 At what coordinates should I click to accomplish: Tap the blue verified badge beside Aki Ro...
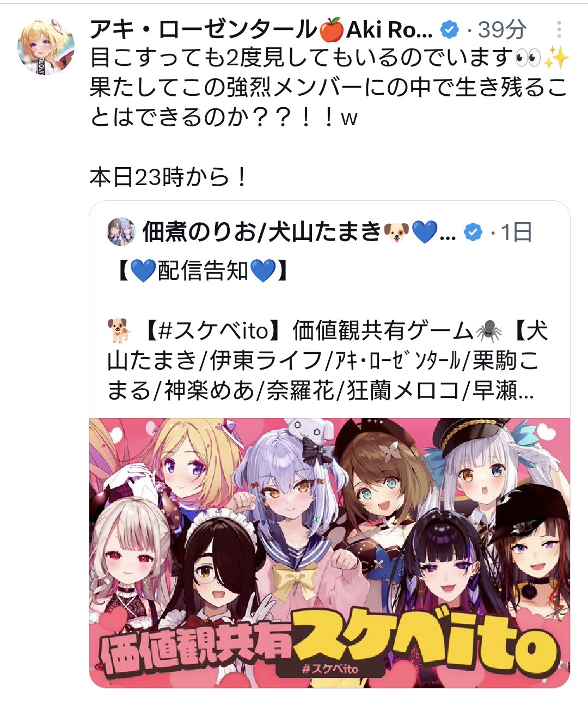click(x=449, y=29)
